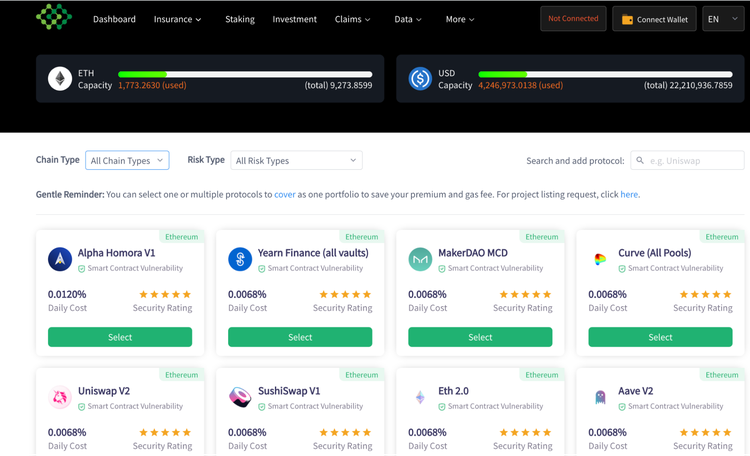Go to the Dashboard page
This screenshot has height=456, width=750.
coord(114,19)
